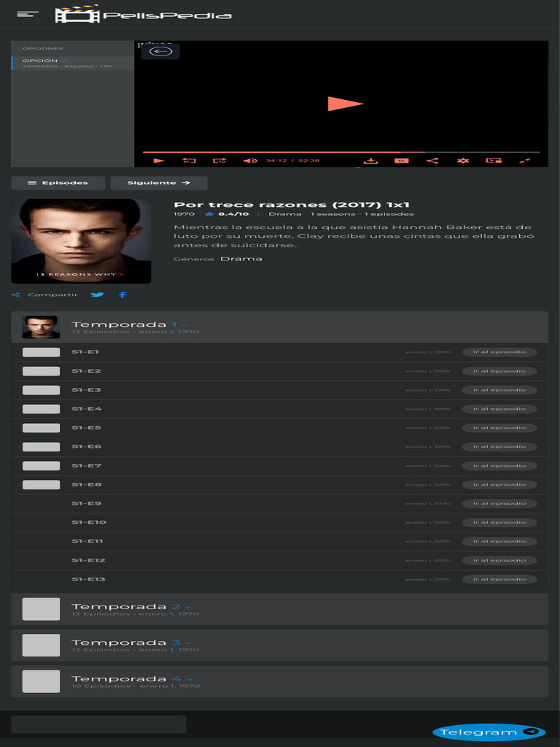560x747 pixels.
Task: Expand Temporada 2 section
Action: (279, 609)
